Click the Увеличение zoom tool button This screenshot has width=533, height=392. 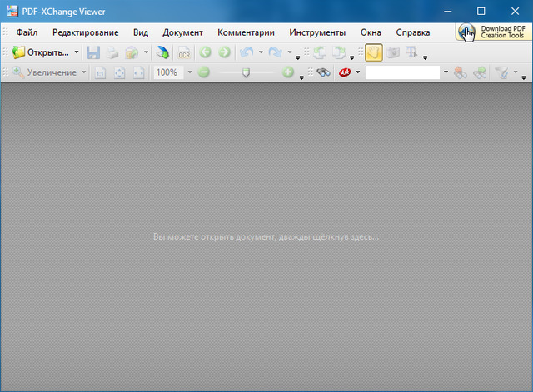[48, 72]
